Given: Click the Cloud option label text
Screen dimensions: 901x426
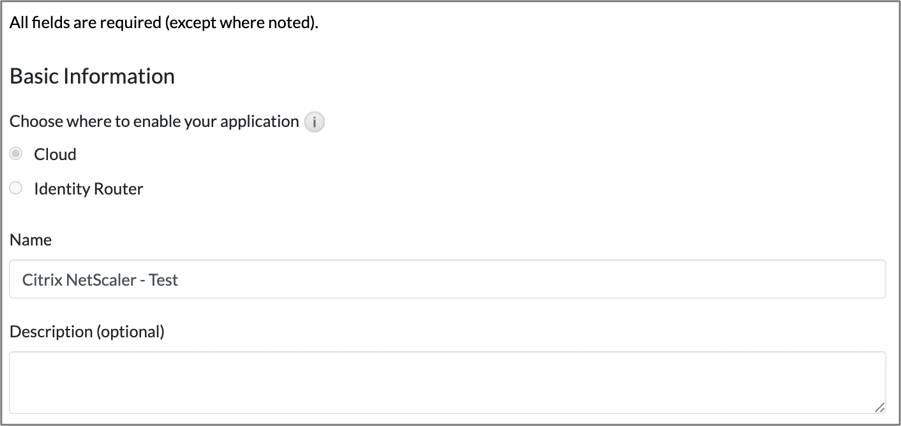Looking at the screenshot, I should click(55, 155).
